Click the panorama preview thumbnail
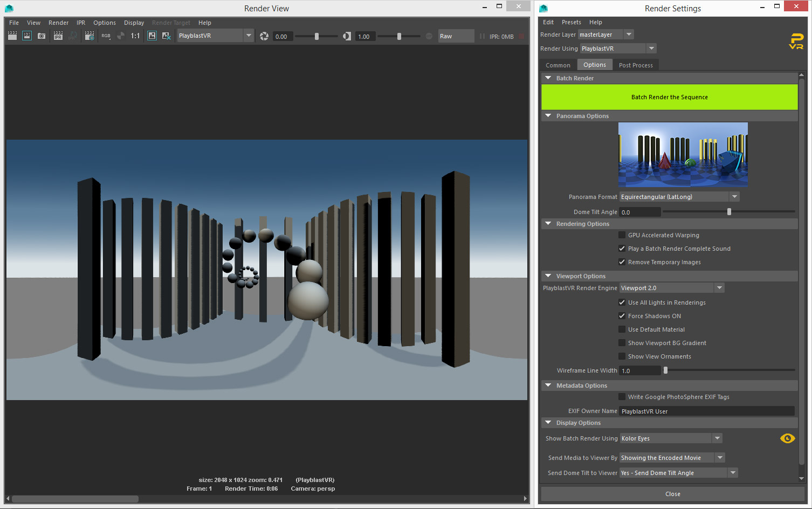Viewport: 812px width, 509px height. (683, 155)
